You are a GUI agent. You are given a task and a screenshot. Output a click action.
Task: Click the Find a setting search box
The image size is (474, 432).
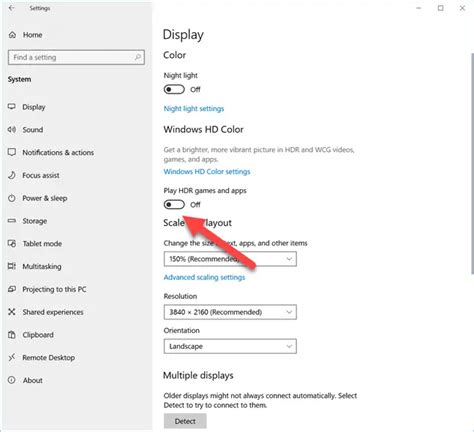coord(76,57)
